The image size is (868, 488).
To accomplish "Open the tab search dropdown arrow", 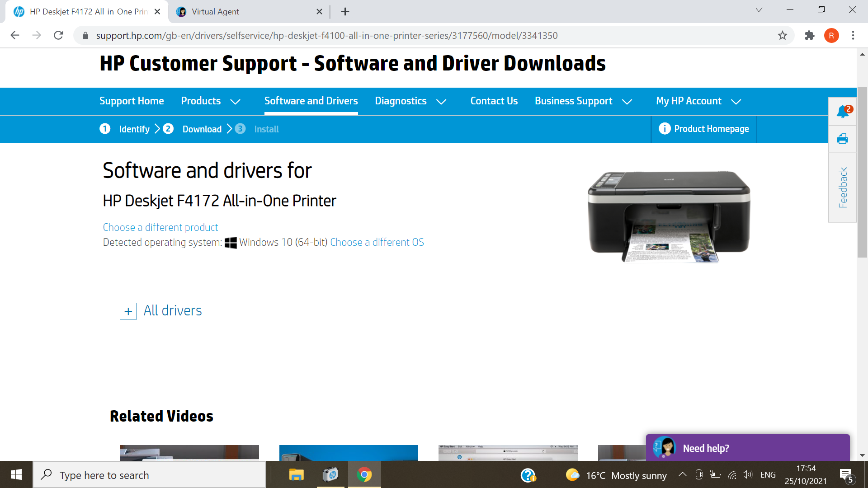I will tap(759, 10).
